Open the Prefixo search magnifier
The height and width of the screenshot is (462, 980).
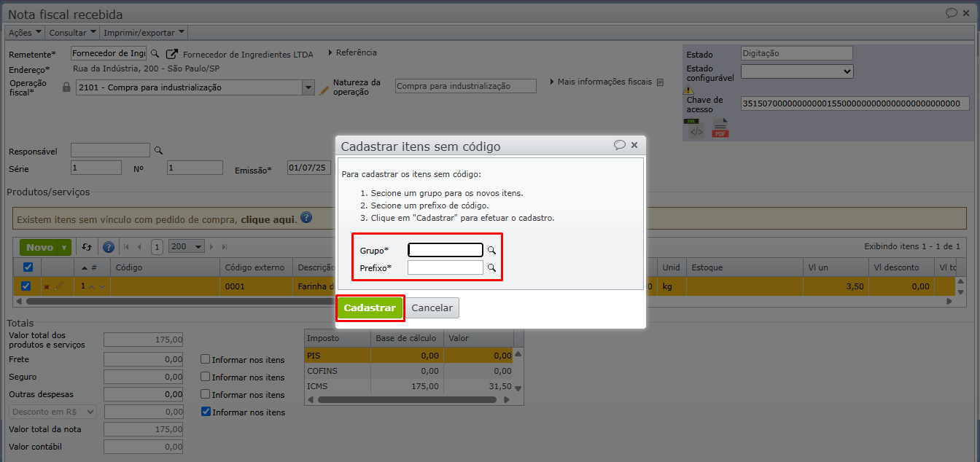[x=492, y=268]
